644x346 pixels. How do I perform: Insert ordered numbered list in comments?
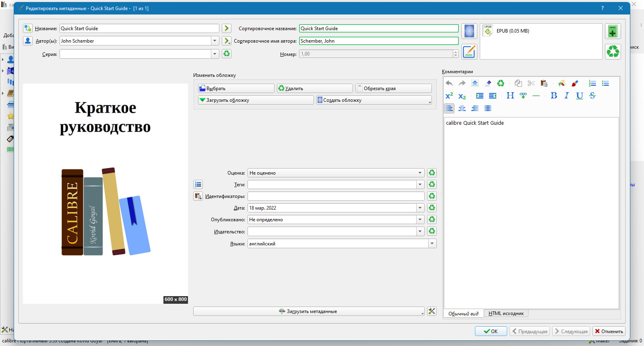(x=592, y=83)
